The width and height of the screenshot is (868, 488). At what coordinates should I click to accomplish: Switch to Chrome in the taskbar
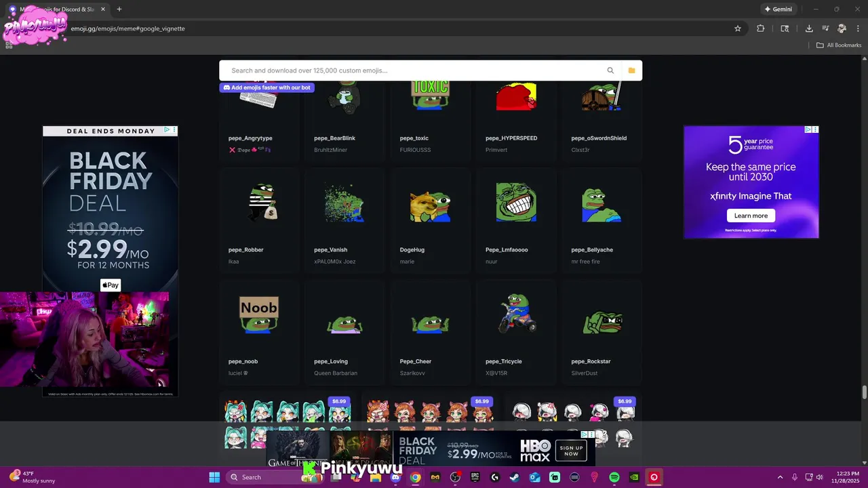(415, 477)
